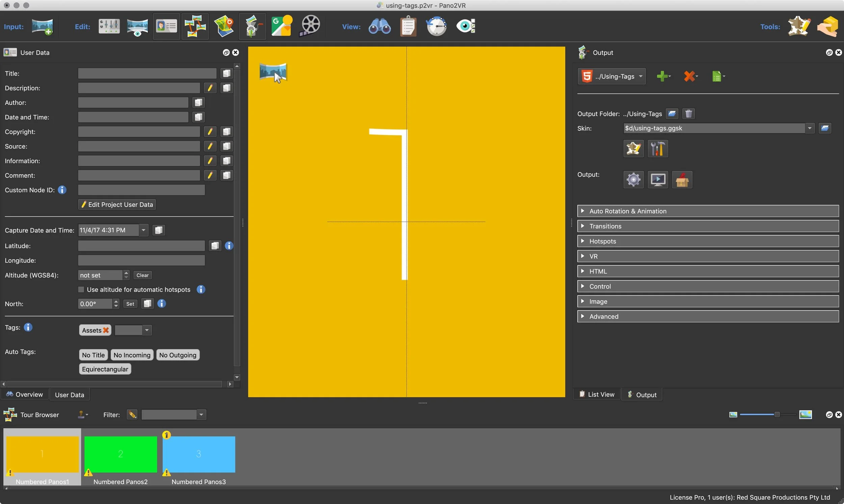Open the Tags combo box dropdown

click(147, 330)
